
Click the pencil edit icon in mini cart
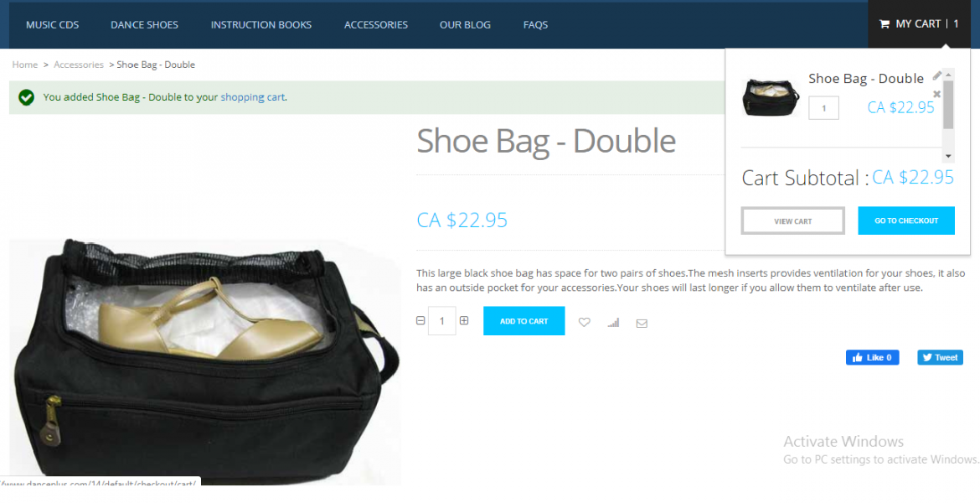coord(937,75)
